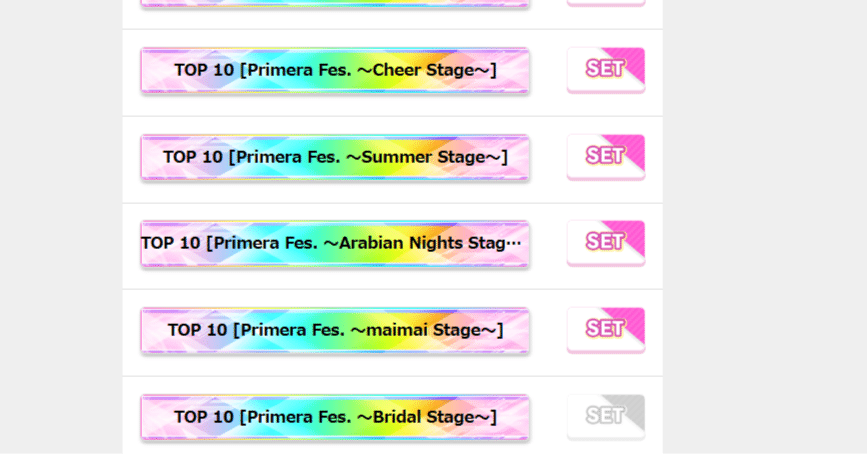Click the partially visible SET button at top
The image size is (867, 454).
pyautogui.click(x=605, y=3)
